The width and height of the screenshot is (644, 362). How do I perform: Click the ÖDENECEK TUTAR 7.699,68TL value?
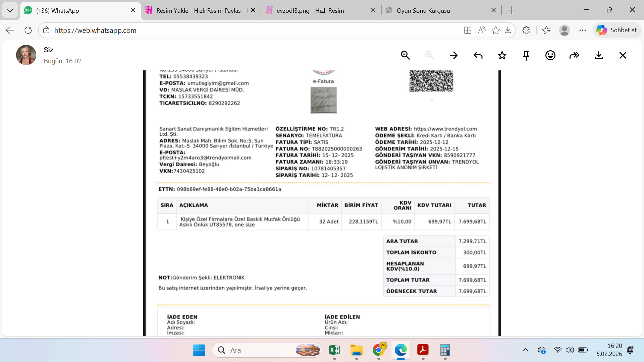[472, 291]
